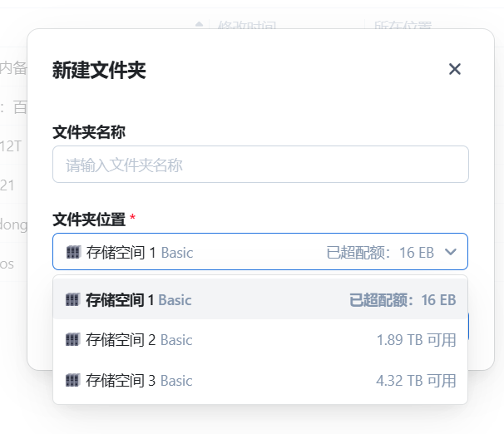Click the 存储空间 1 list storage icon
Screen dimensions: 504x434
(72, 299)
